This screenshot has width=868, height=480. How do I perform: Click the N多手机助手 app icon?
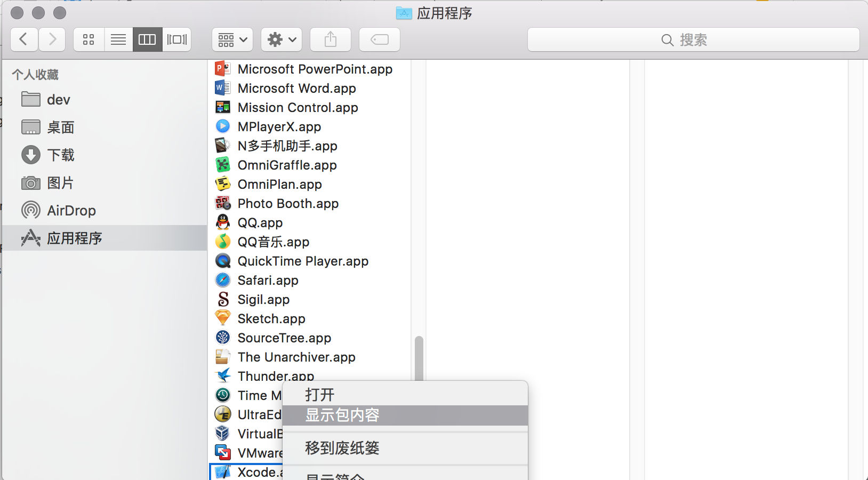point(222,146)
